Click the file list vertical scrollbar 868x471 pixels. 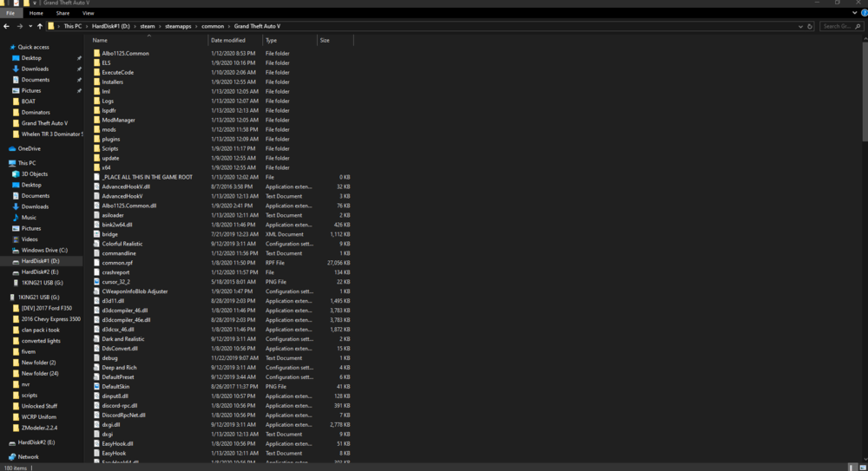(865, 91)
